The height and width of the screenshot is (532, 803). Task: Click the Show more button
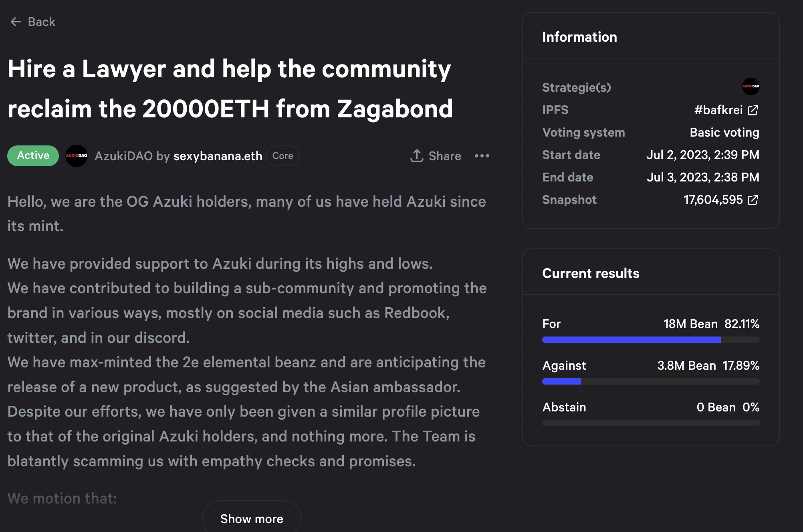pos(252,519)
